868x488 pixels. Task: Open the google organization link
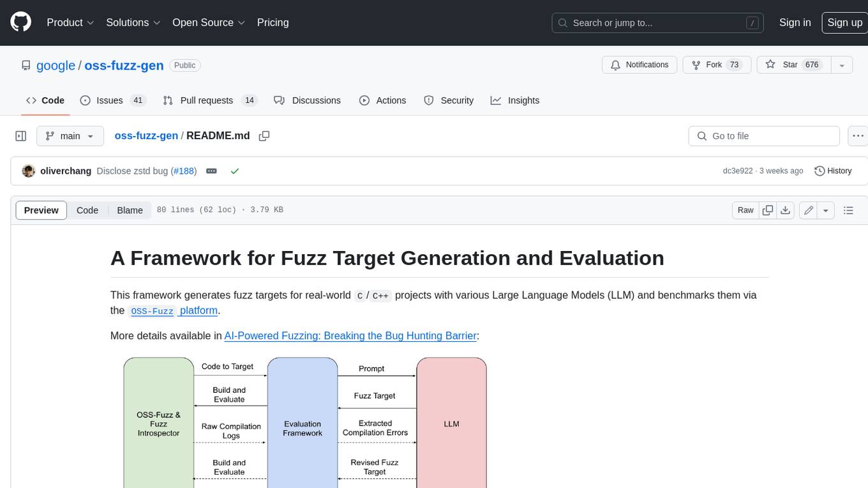coord(56,65)
